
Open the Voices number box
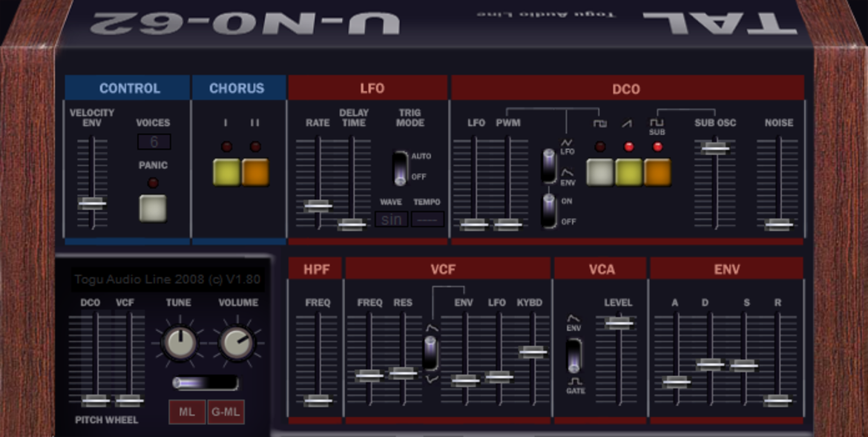coord(154,142)
